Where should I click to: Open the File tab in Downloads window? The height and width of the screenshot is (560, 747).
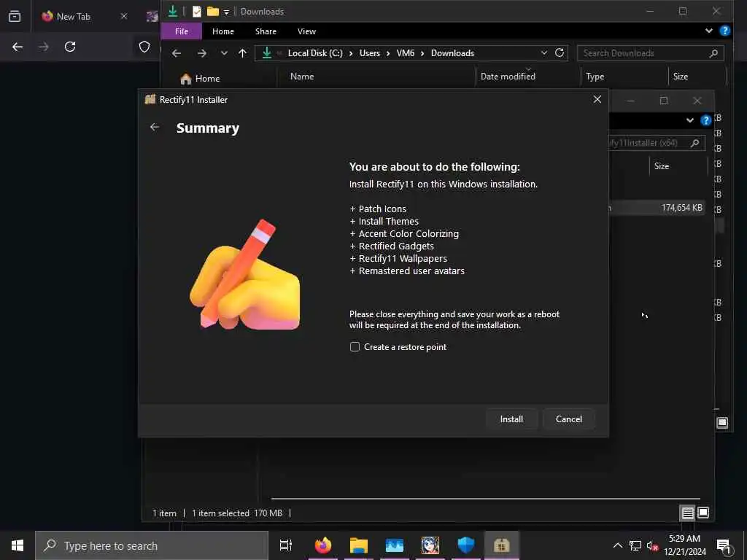pos(182,31)
